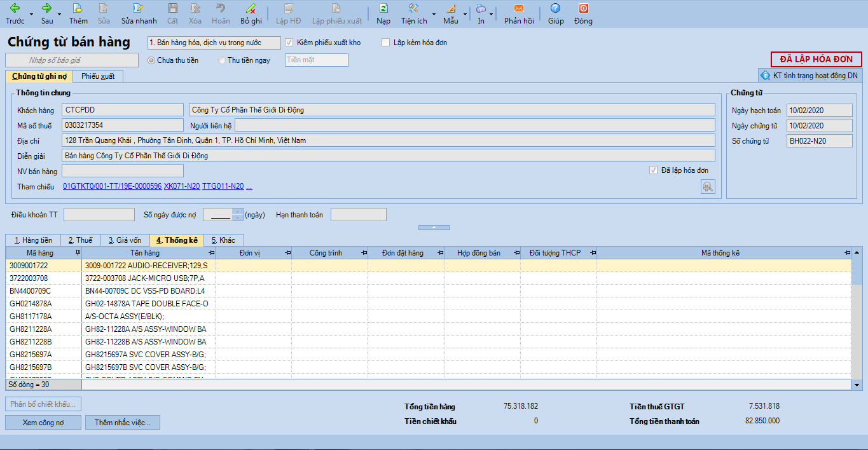Open dropdown arrow next to In
Image resolution: width=868 pixels, height=450 pixels.
(x=492, y=14)
